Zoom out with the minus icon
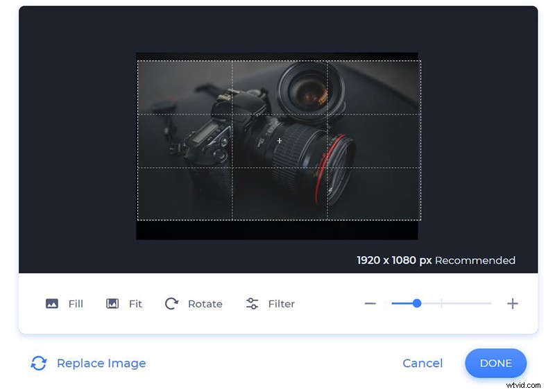 click(370, 303)
